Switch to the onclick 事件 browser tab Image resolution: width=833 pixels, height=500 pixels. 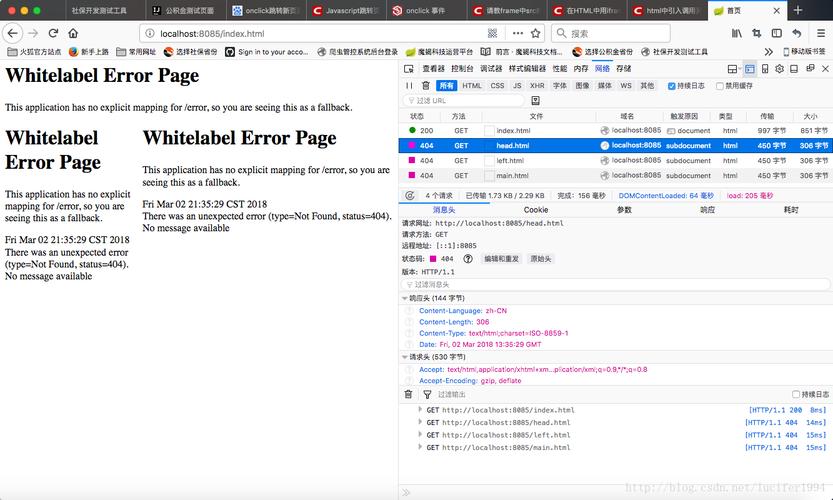pyautogui.click(x=426, y=10)
